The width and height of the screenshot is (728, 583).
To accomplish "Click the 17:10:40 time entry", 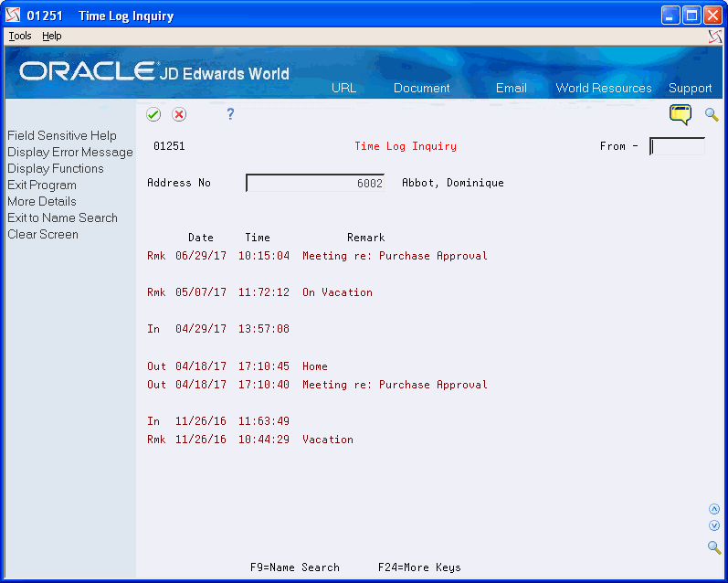I will (264, 385).
